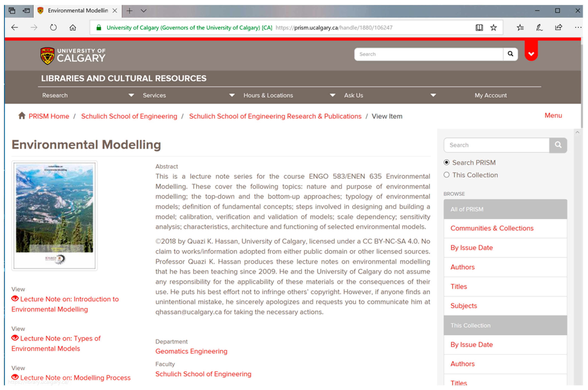The image size is (588, 390).
Task: Open Lecture Note on Types link
Action: point(56,343)
